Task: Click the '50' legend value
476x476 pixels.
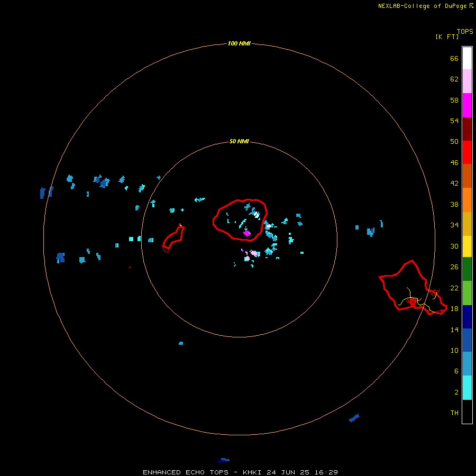Action: pyautogui.click(x=454, y=141)
